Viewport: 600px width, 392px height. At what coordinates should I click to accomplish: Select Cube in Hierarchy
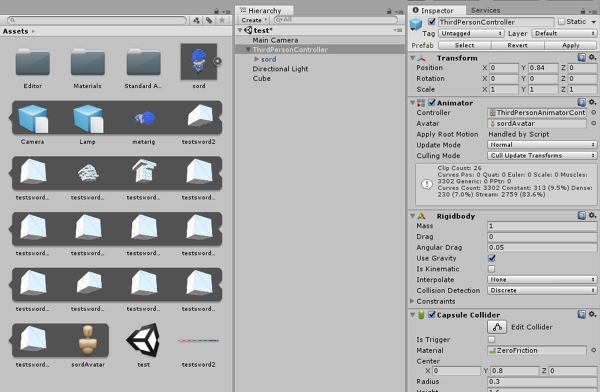261,78
